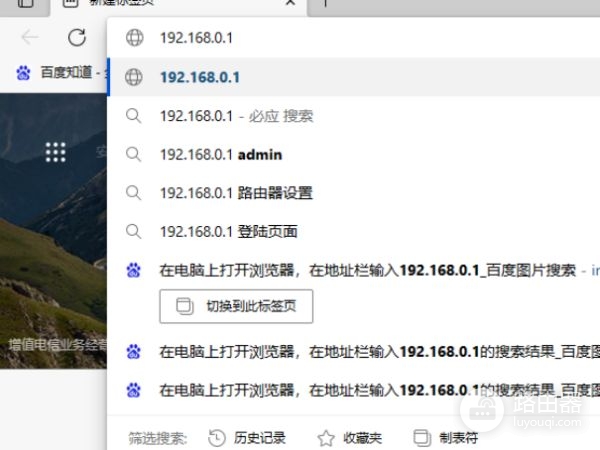This screenshot has width=600, height=450.
Task: Click the last 百度 search result history suggestion
Action: (370, 388)
